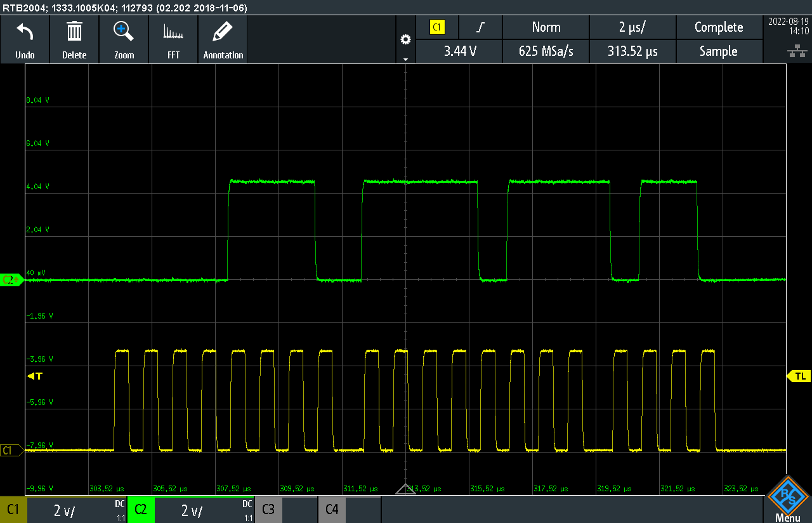The height and width of the screenshot is (523, 812).
Task: Click the Delete trash icon
Action: point(74,32)
